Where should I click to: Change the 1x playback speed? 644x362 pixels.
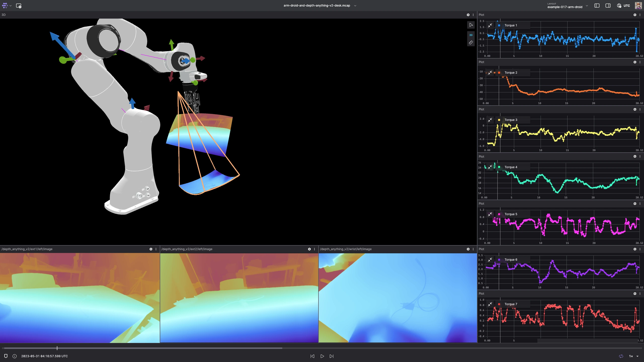tap(631, 356)
